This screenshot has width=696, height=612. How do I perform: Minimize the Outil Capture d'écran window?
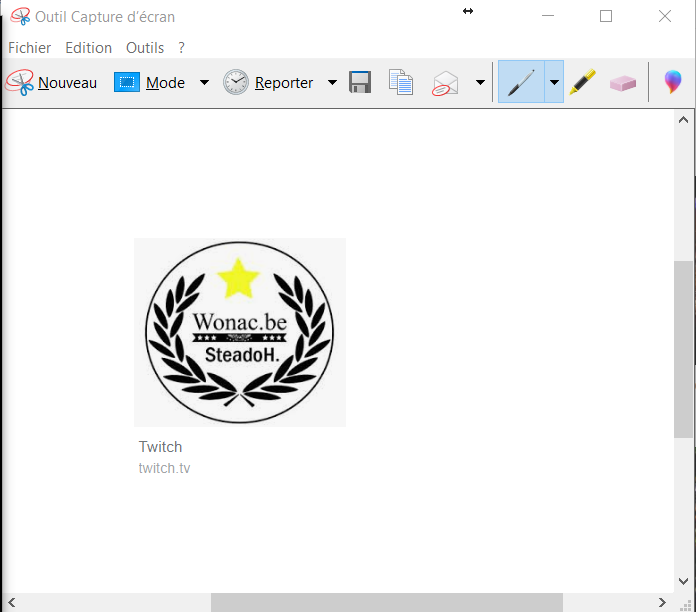click(548, 16)
